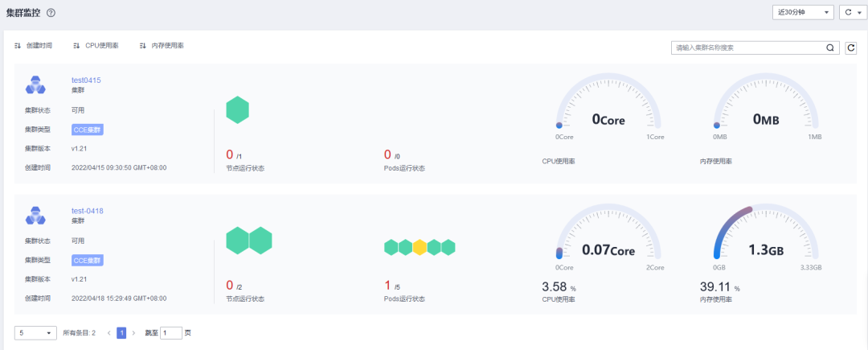Click the search magnifier icon

click(x=829, y=48)
